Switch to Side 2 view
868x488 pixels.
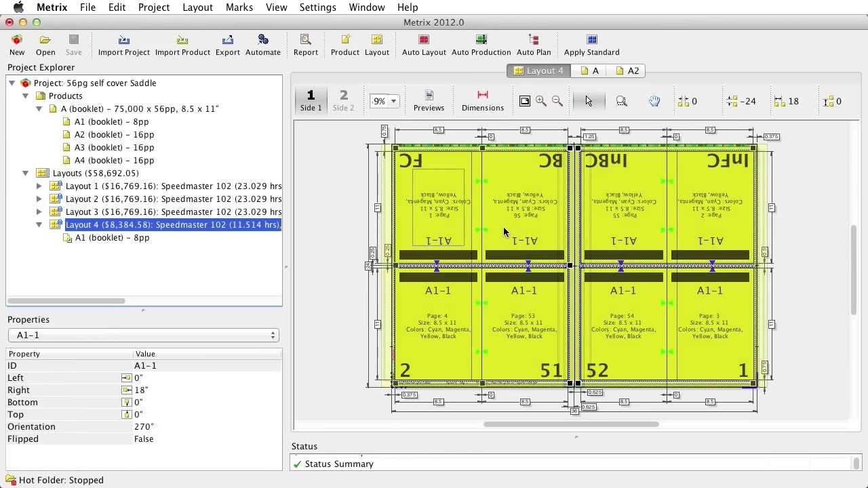pyautogui.click(x=343, y=100)
